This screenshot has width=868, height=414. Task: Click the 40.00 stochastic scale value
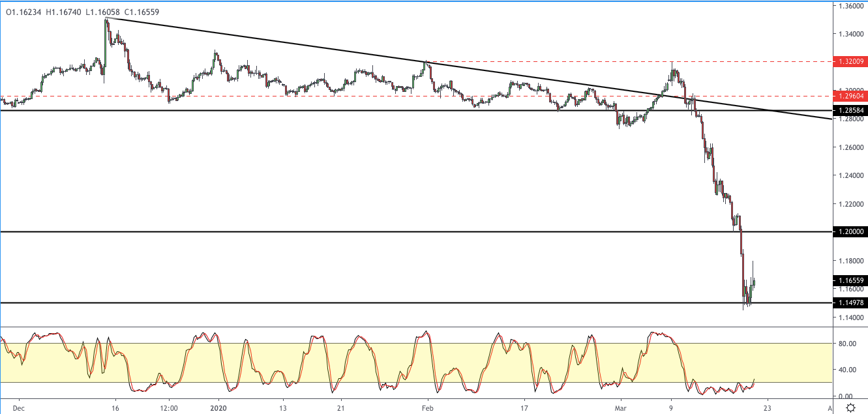847,370
